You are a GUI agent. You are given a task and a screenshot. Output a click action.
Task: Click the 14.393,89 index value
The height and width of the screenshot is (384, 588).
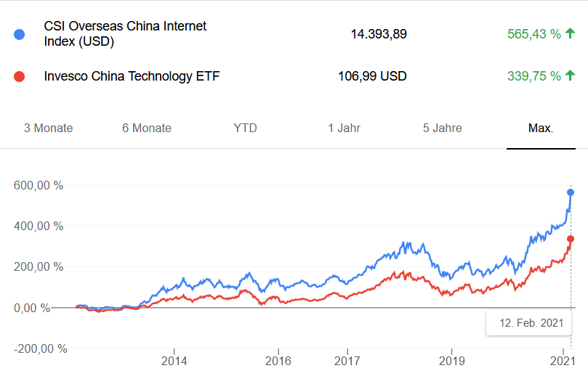378,33
